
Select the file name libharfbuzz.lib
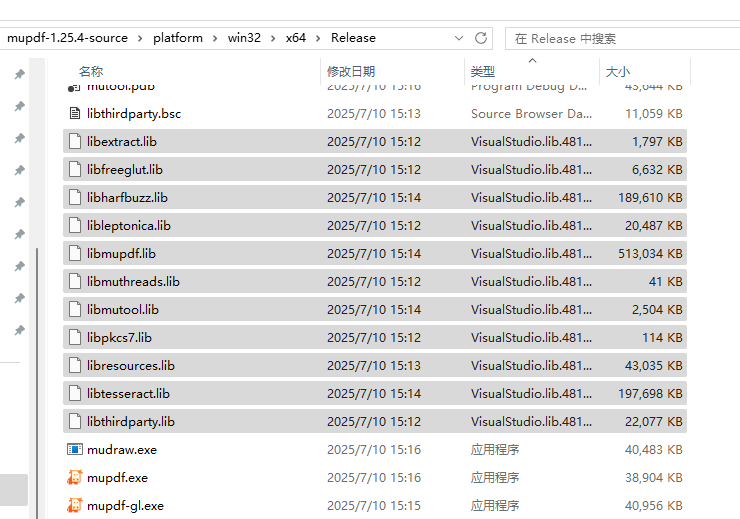tap(127, 197)
